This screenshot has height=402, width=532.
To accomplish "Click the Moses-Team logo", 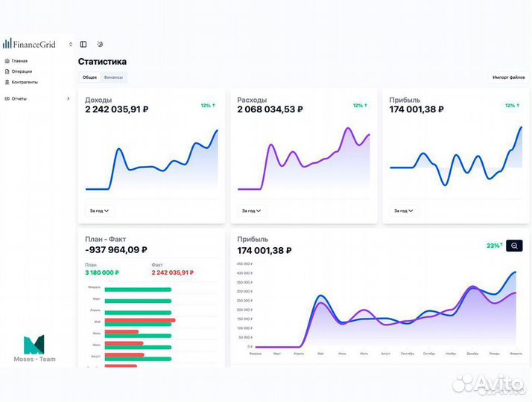I will click(x=34, y=348).
